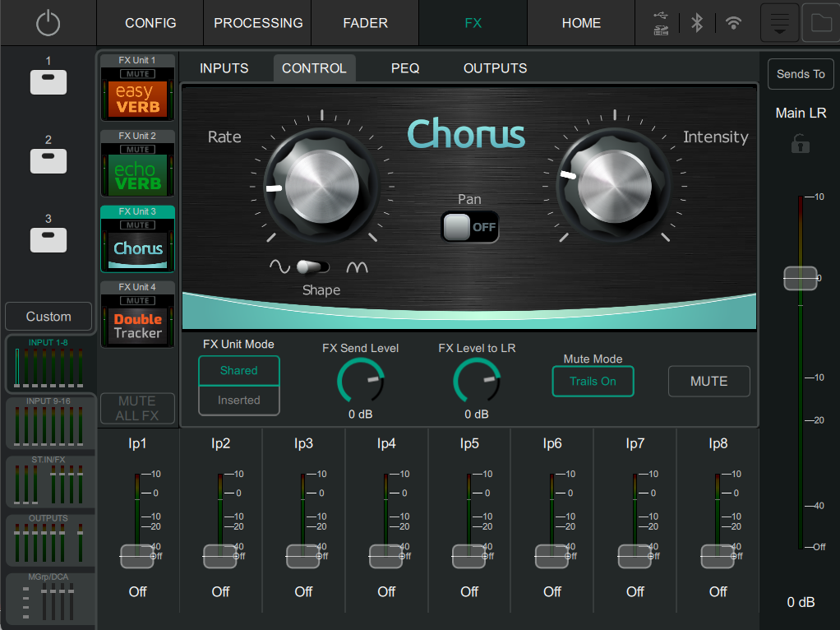Switch to the PEQ tab

[x=405, y=68]
